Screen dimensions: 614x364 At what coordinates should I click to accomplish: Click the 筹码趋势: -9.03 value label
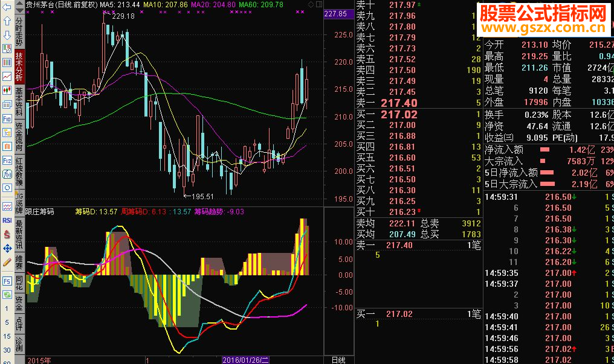[x=219, y=211]
